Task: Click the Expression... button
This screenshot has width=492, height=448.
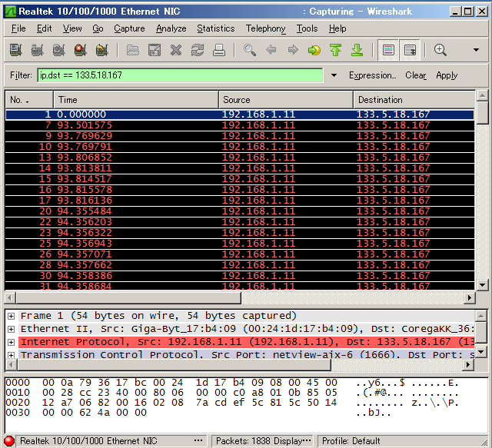Action: [x=372, y=75]
